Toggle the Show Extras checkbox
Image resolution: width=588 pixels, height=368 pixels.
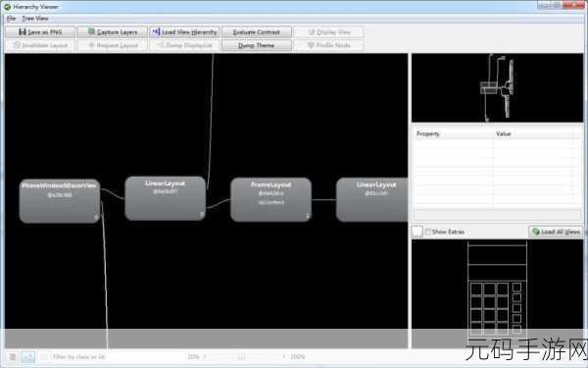click(427, 232)
